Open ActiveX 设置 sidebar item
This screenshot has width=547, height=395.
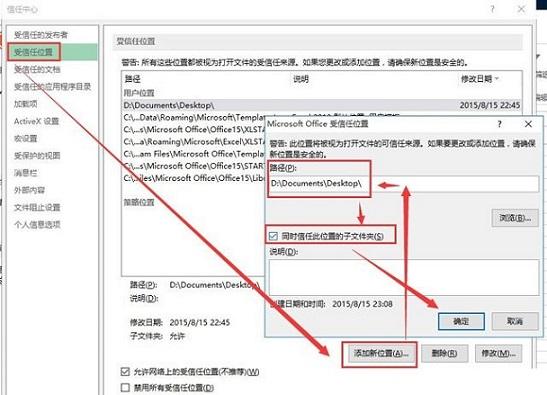click(x=36, y=121)
